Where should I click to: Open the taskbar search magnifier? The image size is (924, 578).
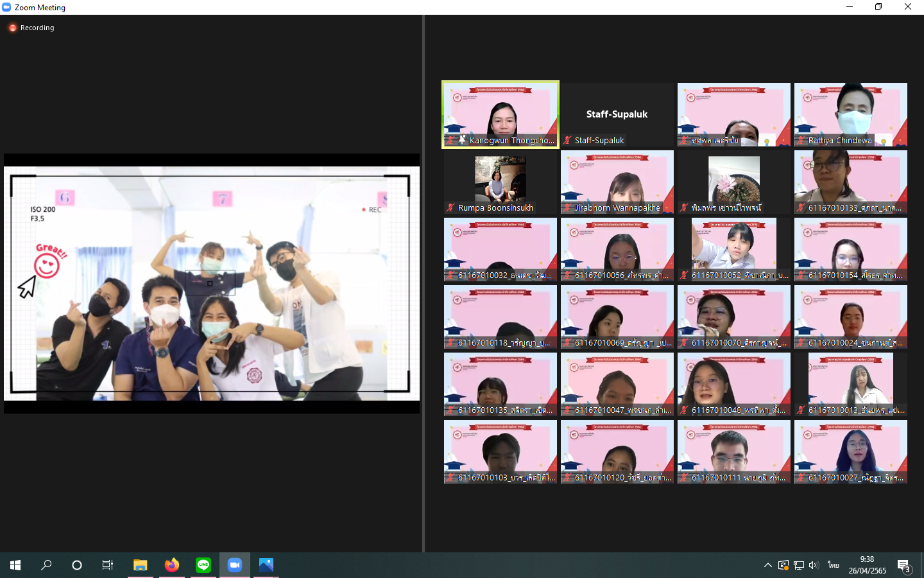(x=46, y=565)
